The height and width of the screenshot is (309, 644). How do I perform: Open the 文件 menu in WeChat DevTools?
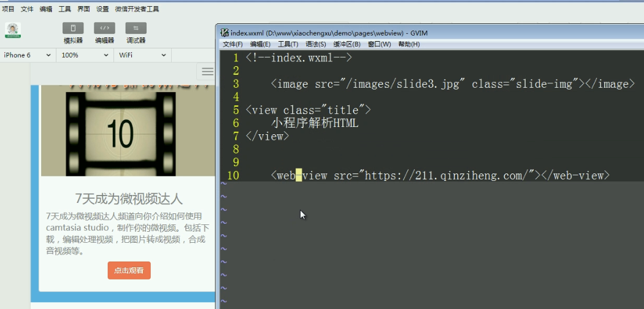pyautogui.click(x=27, y=9)
